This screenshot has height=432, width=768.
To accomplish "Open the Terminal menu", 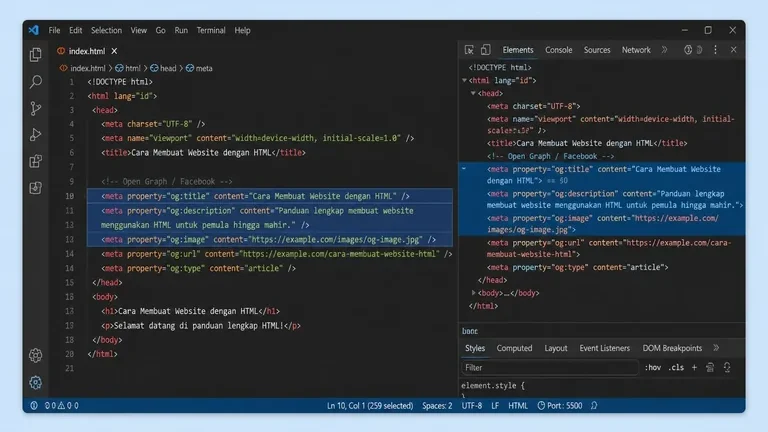I will pos(211,30).
